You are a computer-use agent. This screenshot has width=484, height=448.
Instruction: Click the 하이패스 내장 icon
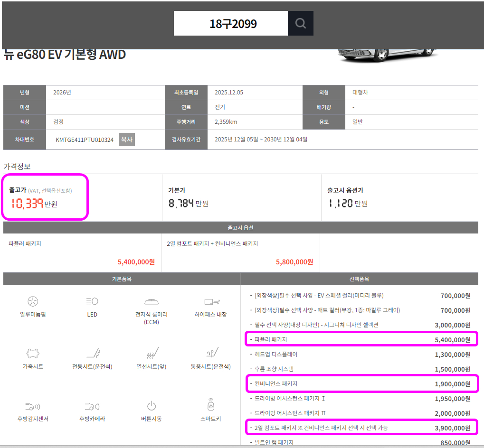pos(212,301)
